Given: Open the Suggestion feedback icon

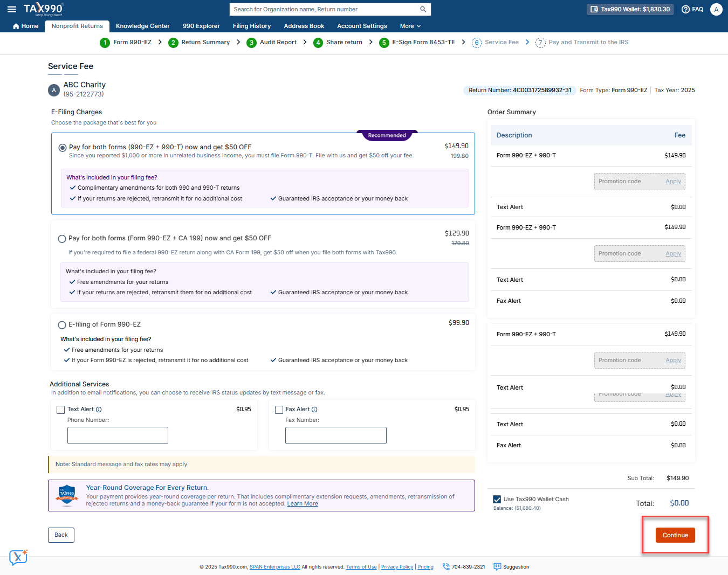Looking at the screenshot, I should tap(498, 567).
